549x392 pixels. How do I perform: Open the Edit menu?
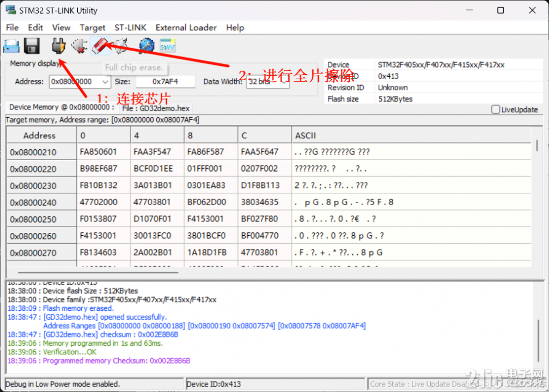pyautogui.click(x=35, y=27)
